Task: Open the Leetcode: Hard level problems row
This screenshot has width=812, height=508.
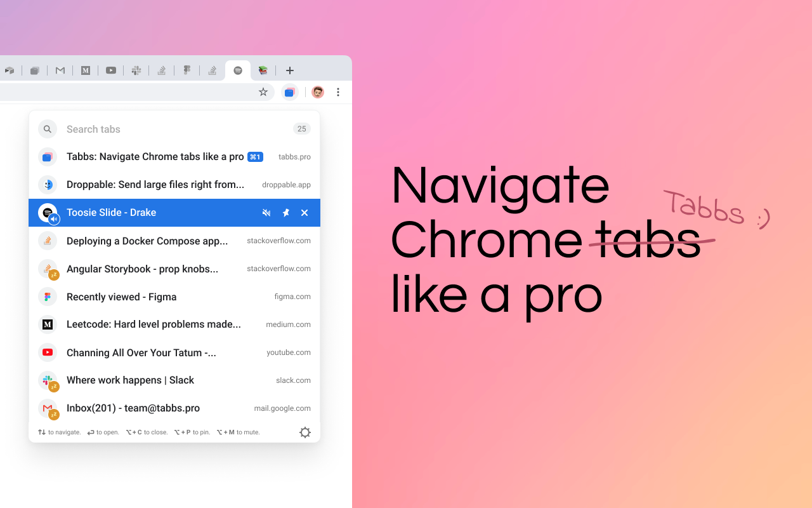Action: 174,324
